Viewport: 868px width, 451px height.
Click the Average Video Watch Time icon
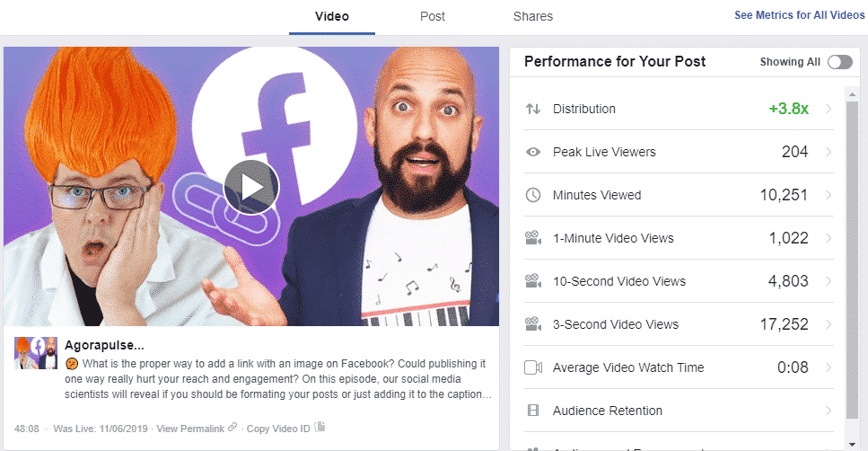(x=532, y=367)
